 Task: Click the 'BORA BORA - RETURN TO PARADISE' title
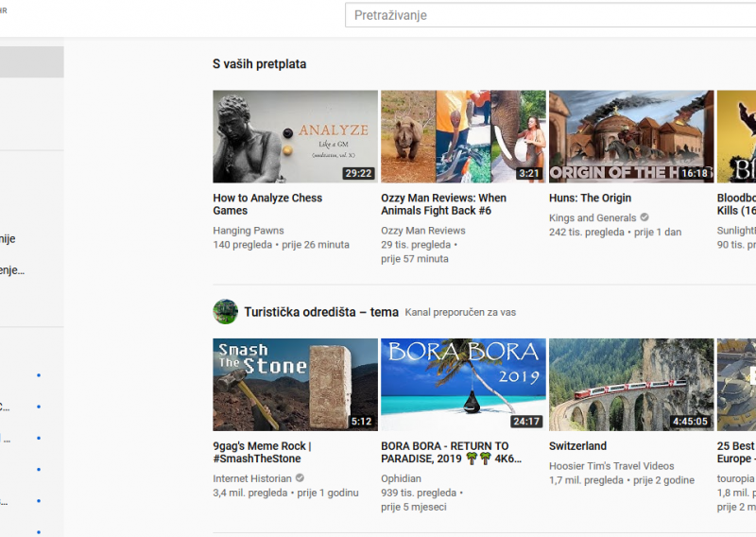452,452
